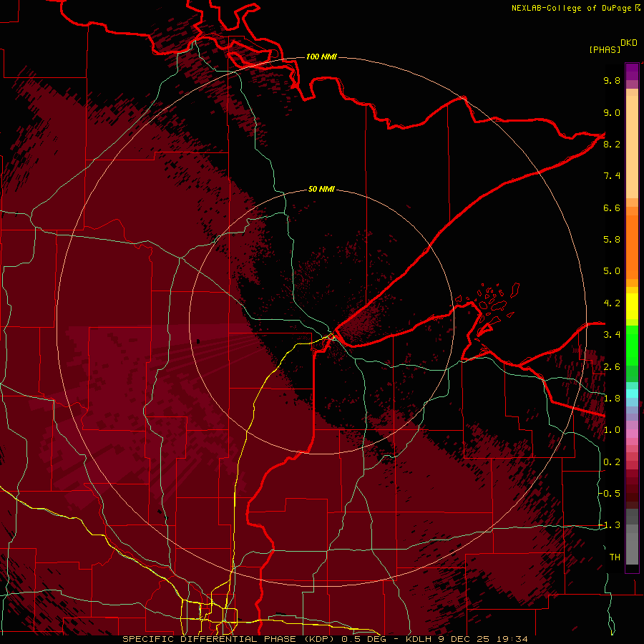Click the DKD label above the color scale
Viewport: 644px width, 644px height.
(629, 43)
